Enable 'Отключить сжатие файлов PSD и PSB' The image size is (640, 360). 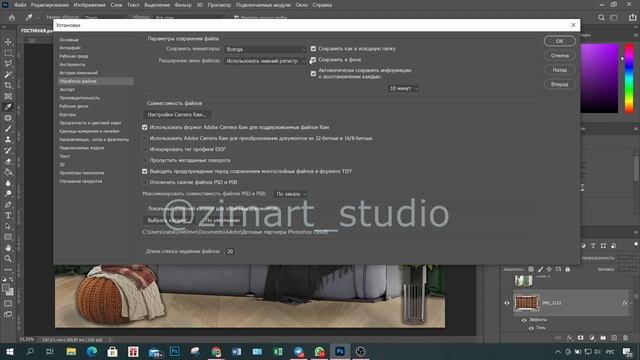point(144,182)
